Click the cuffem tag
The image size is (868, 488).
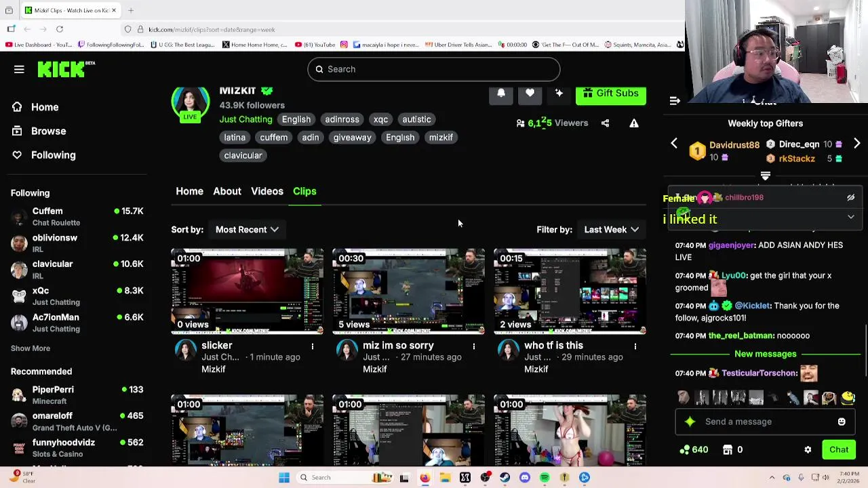(274, 138)
